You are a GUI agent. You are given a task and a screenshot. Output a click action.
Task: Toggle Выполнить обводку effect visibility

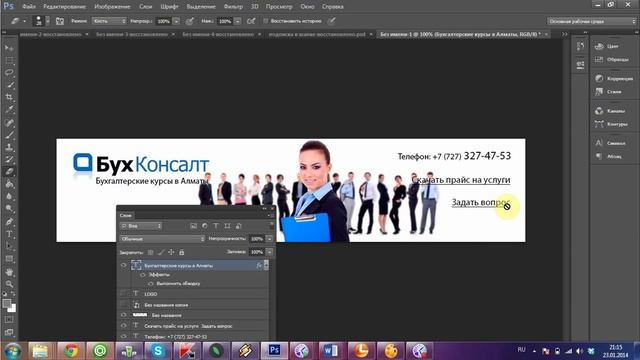151,283
